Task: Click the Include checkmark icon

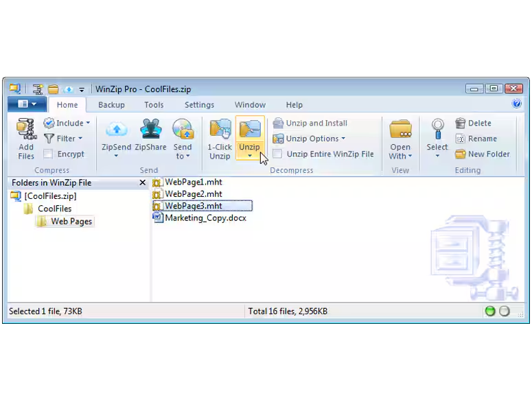Action: tap(49, 123)
